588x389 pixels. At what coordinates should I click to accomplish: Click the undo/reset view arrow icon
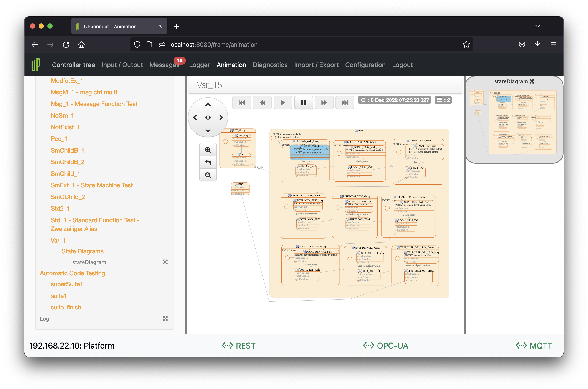coord(208,162)
